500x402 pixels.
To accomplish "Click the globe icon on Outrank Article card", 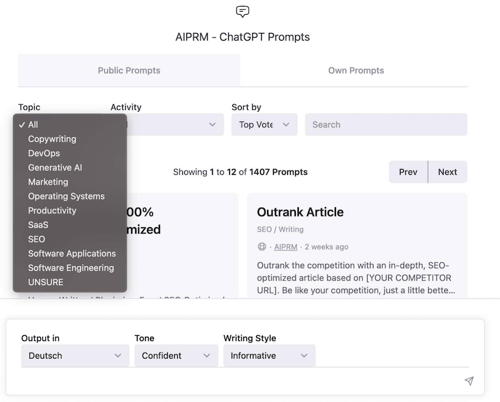I will 262,247.
